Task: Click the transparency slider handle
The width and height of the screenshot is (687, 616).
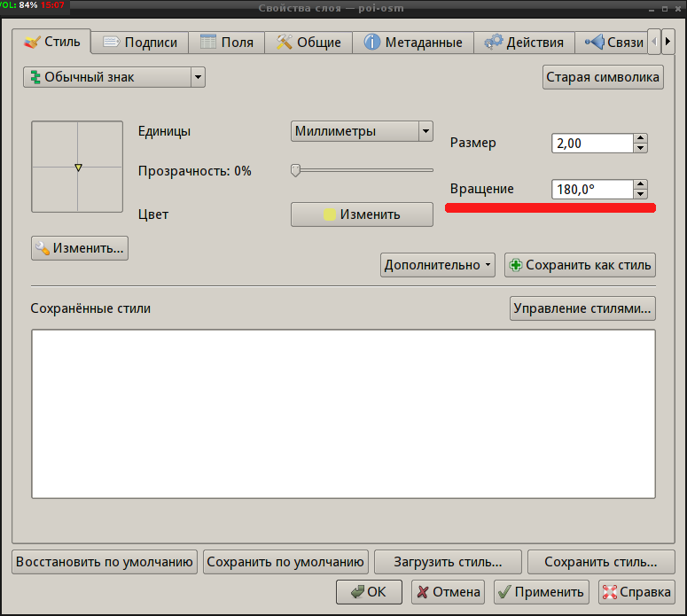Action: click(296, 170)
